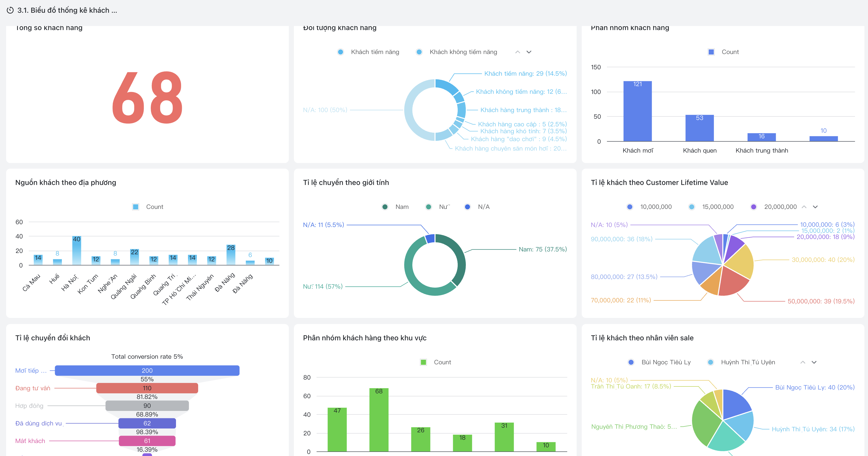Go to previous legend page in Lifetime Value chart
868x456 pixels.
pyautogui.click(x=804, y=207)
